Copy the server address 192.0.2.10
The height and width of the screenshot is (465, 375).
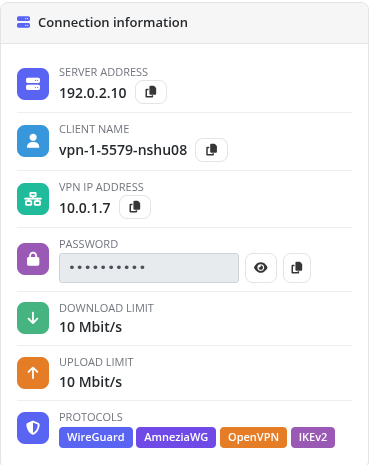pyautogui.click(x=151, y=92)
